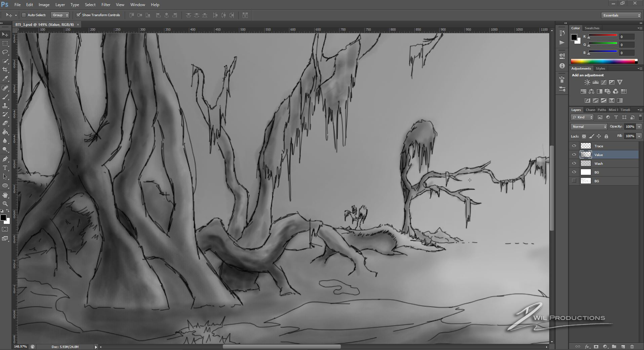Select the Quick Selection tool
This screenshot has width=644, height=350.
point(5,61)
